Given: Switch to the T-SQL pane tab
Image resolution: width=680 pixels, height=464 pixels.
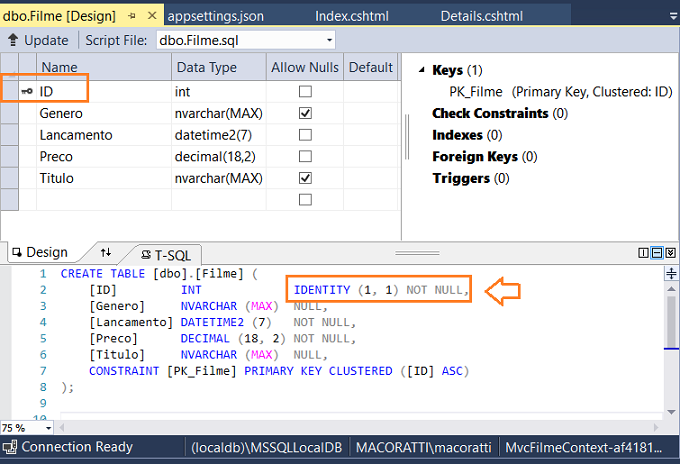Looking at the screenshot, I should 167,255.
